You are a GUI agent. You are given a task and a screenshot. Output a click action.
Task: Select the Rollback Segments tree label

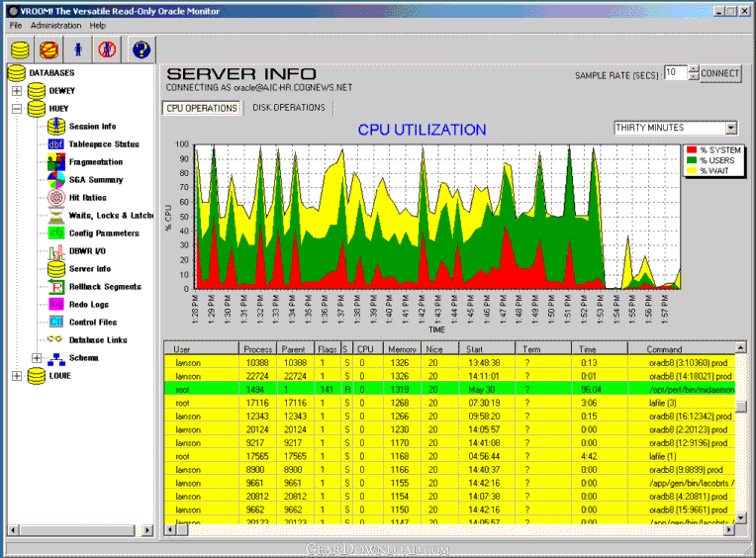coord(105,287)
